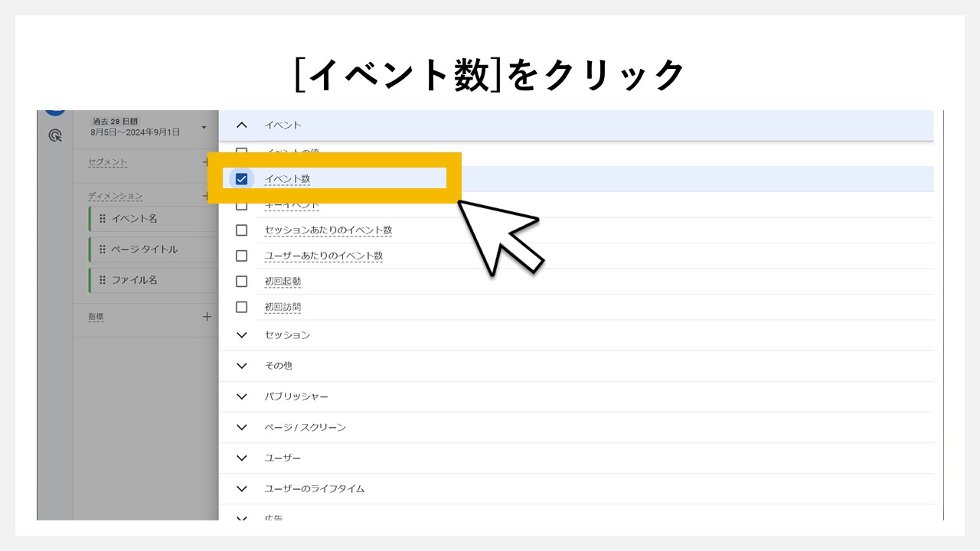This screenshot has width=980, height=551.
Task: Check the キーイベント checkbox
Action: pos(242,204)
